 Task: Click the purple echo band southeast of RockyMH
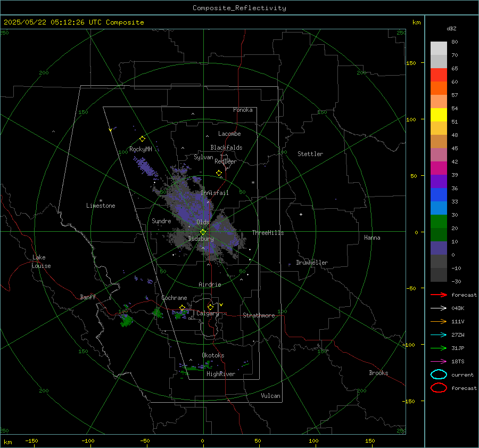pos(145,166)
